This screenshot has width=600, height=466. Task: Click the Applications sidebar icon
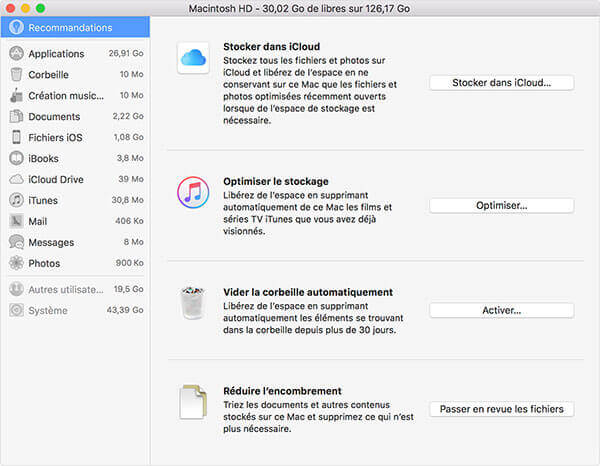[16, 54]
